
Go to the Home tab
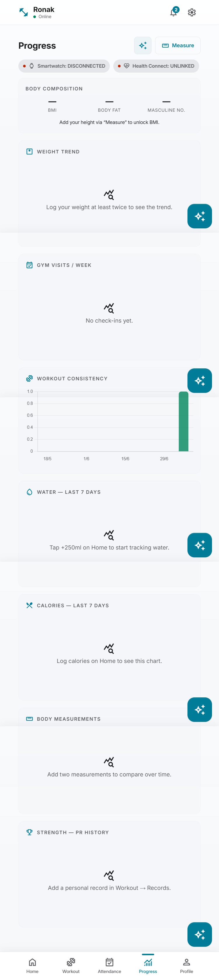coord(32,965)
